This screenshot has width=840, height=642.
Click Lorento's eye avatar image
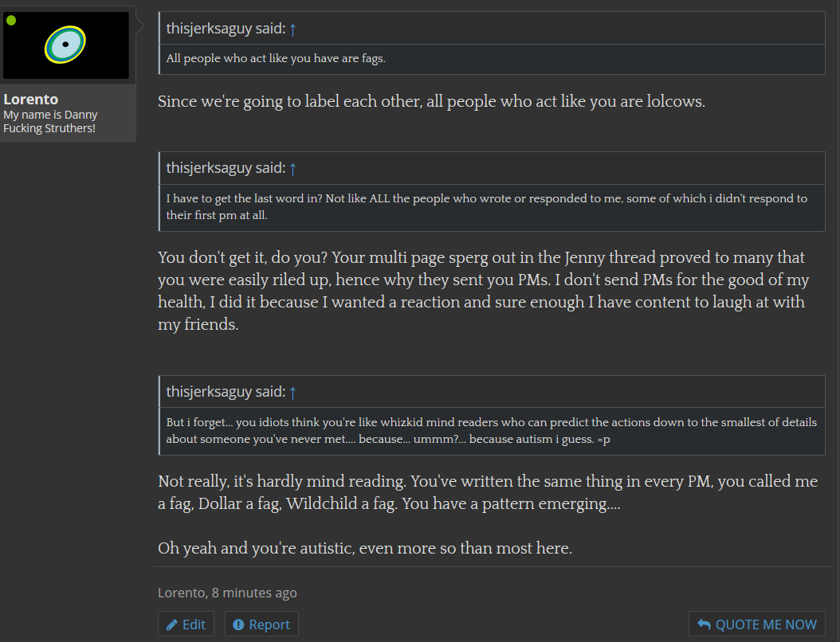65,45
